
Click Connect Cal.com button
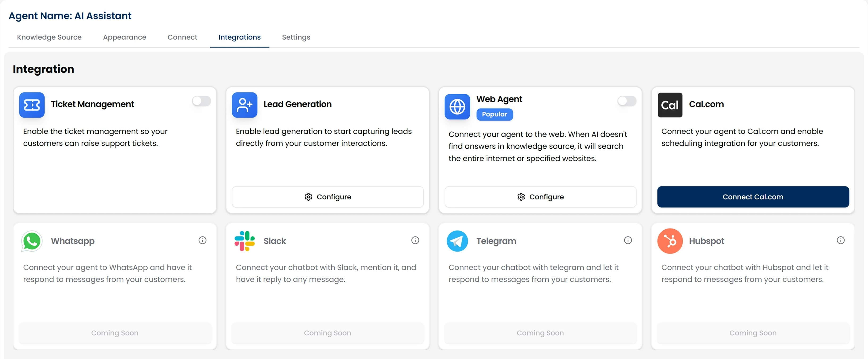(x=753, y=197)
